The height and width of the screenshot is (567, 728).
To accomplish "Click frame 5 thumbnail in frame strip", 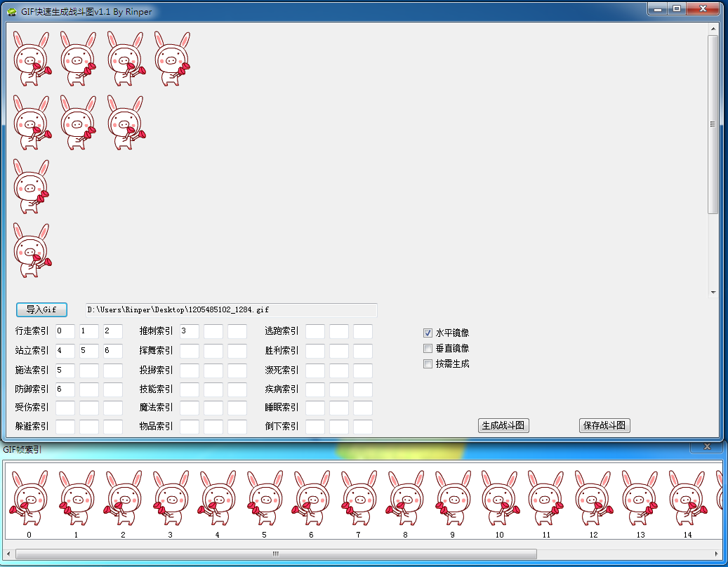I will (x=264, y=498).
